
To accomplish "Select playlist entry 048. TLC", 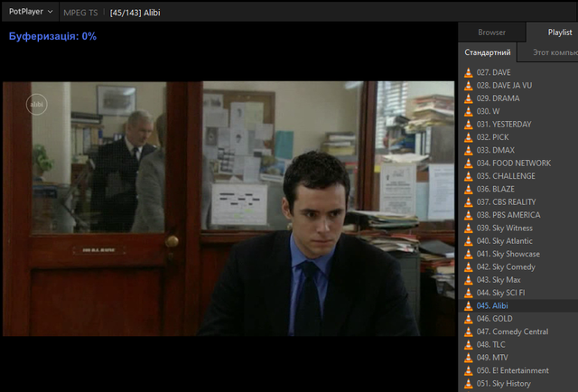I will (x=518, y=344).
